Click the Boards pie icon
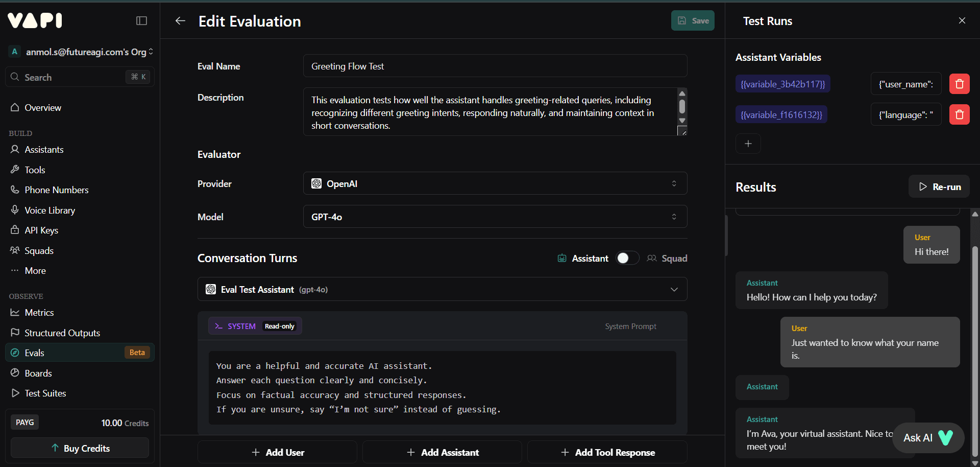Image resolution: width=980 pixels, height=467 pixels. 15,373
